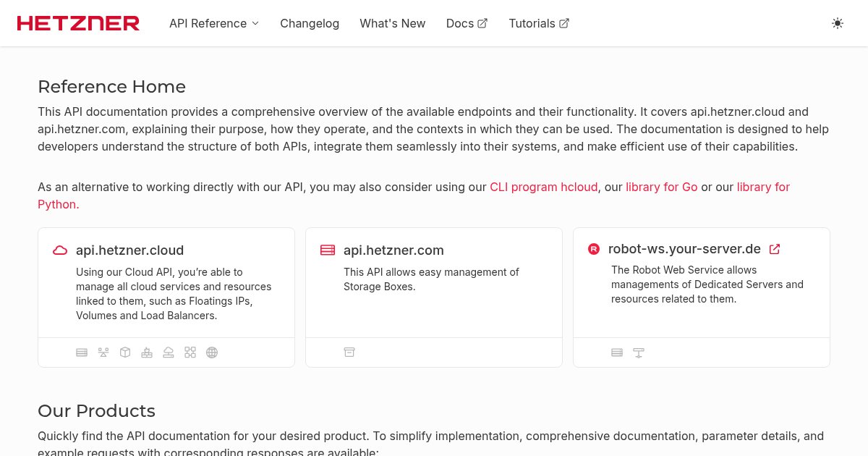Select the Servers icon in the Cloud API card
This screenshot has width=868, height=456.
pyautogui.click(x=82, y=352)
